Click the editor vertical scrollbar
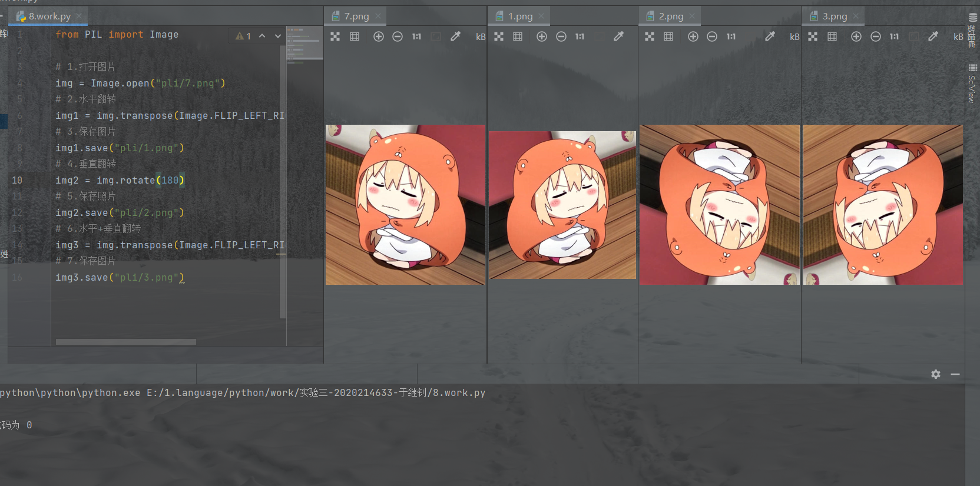The width and height of the screenshot is (980, 486). pos(283,181)
